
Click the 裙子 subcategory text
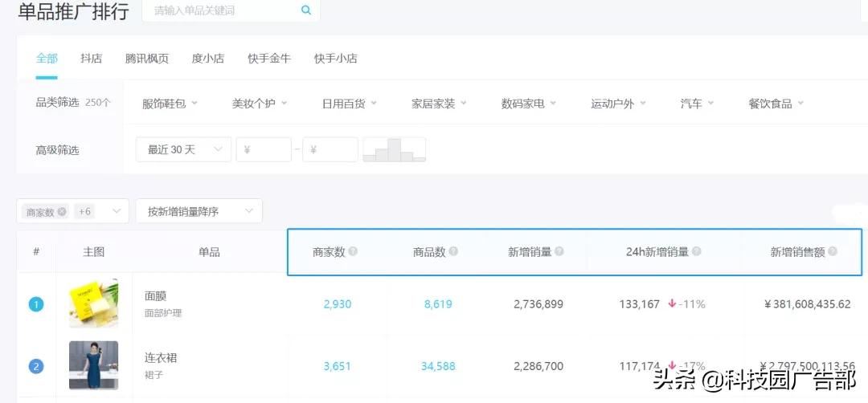(154, 376)
